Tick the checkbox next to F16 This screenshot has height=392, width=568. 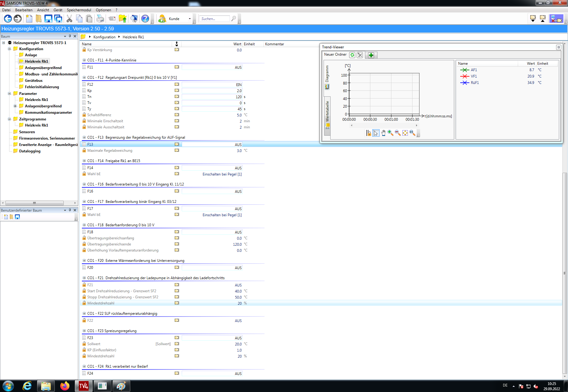pos(84,191)
